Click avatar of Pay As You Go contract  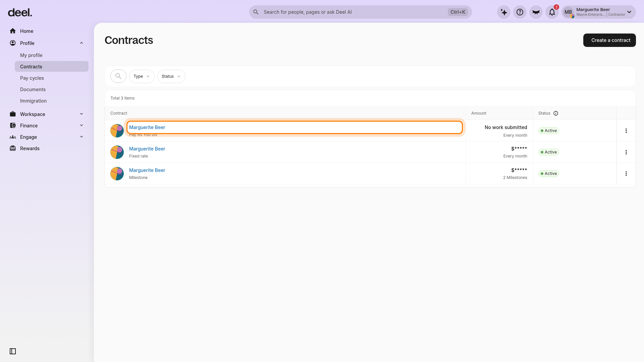pyautogui.click(x=117, y=131)
